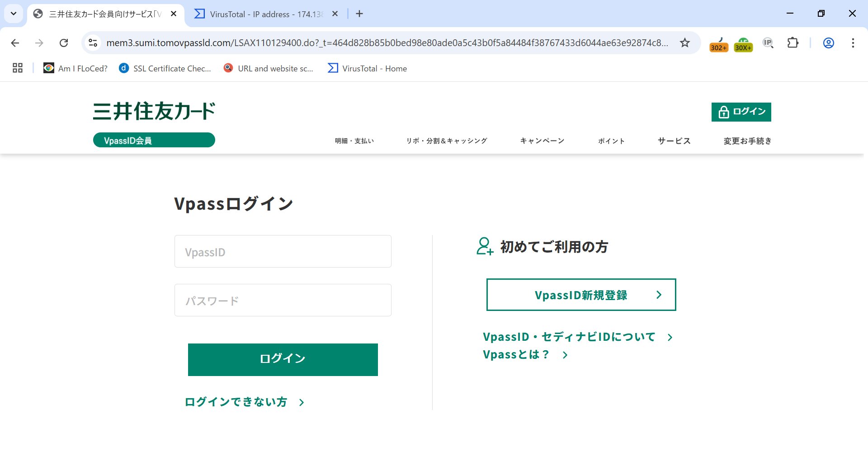The image size is (868, 461).
Task: Click the large green ログイン button
Action: coord(283,360)
